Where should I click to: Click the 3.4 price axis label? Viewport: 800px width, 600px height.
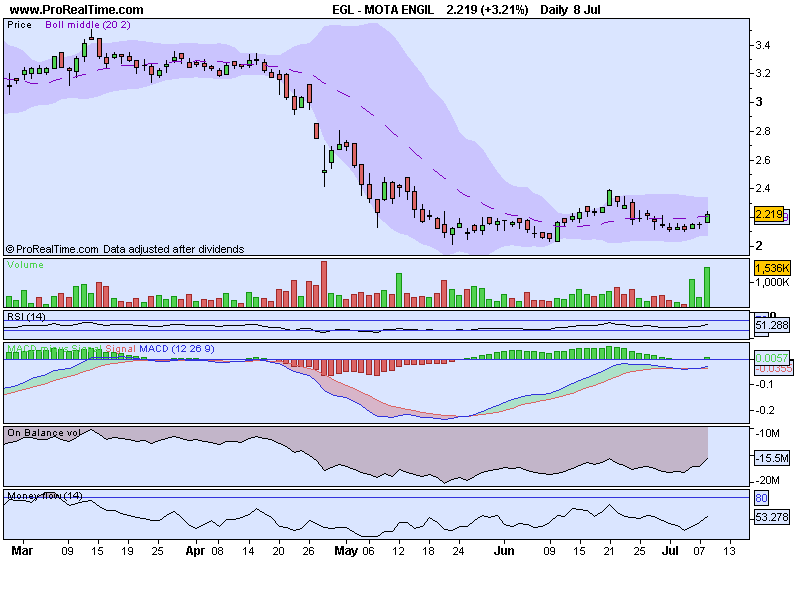[763, 45]
